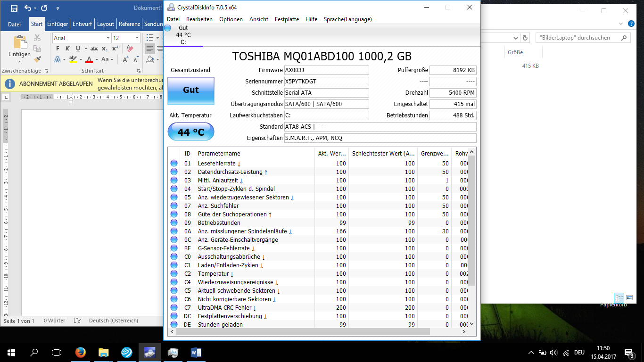Viewport: 644px width, 362px height.
Task: Open Ansicht menu in CrystalDiskInfo
Action: pyautogui.click(x=259, y=19)
